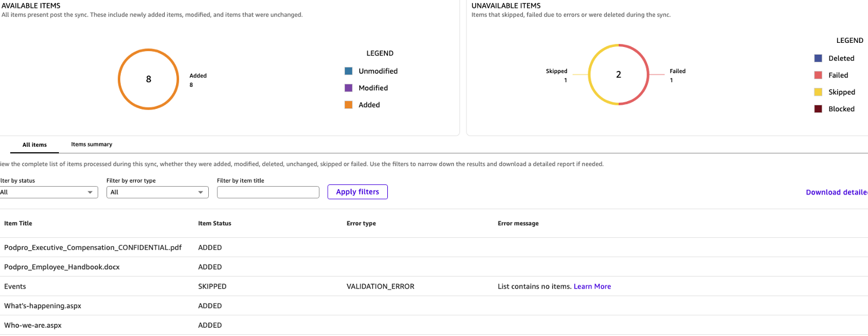This screenshot has height=336, width=868.
Task: Click the AVAILABLE ITEMS heading
Action: (x=31, y=6)
